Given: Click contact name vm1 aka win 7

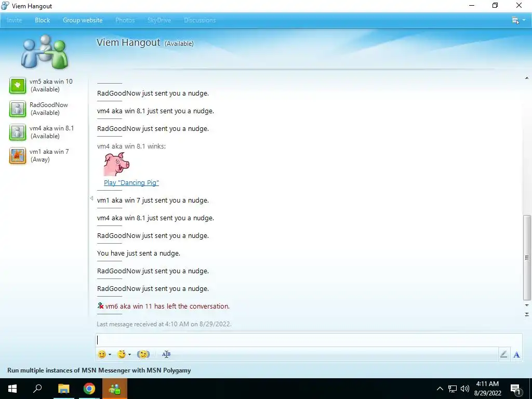Looking at the screenshot, I should [49, 152].
